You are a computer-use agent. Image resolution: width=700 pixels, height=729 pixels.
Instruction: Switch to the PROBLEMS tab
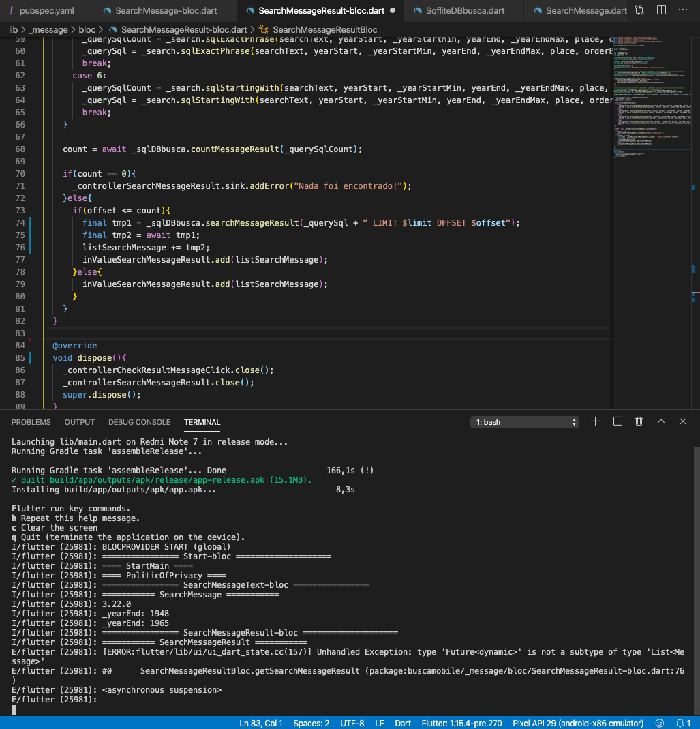[31, 422]
